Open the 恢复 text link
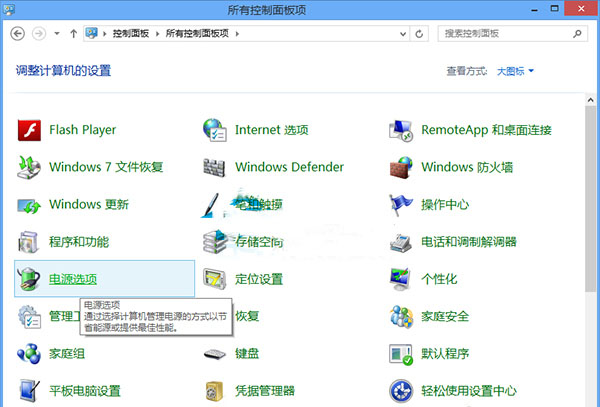Image resolution: width=600 pixels, height=407 pixels. [x=247, y=316]
